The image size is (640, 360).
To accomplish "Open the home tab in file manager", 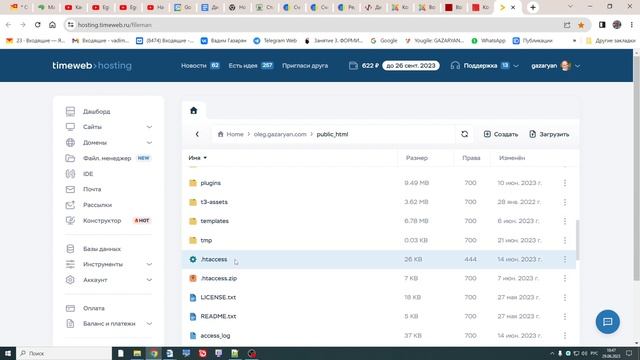I will point(193,111).
